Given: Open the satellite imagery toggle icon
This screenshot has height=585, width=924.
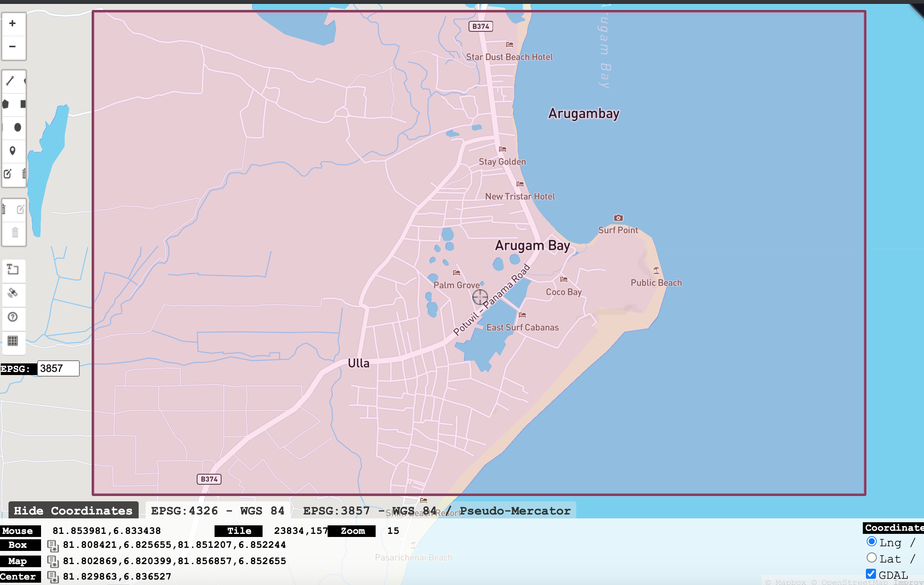Looking at the screenshot, I should tap(13, 293).
